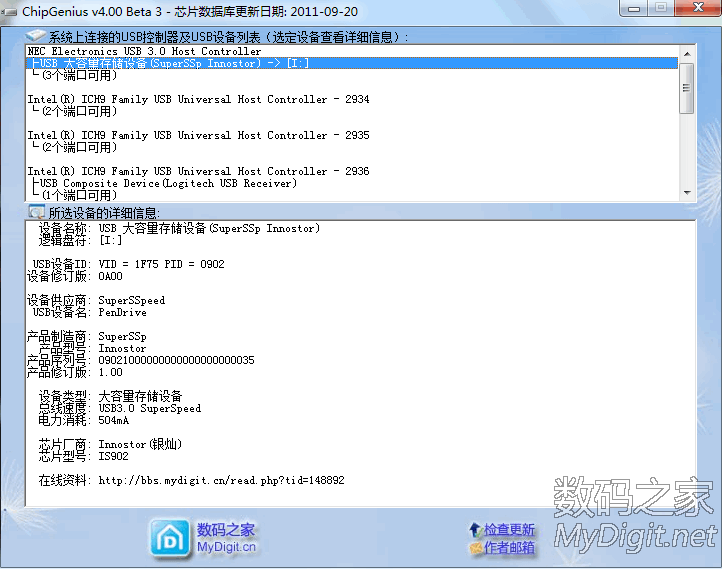Click the USB drive icon beside device list header
This screenshot has height=569, width=722.
(x=35, y=35)
